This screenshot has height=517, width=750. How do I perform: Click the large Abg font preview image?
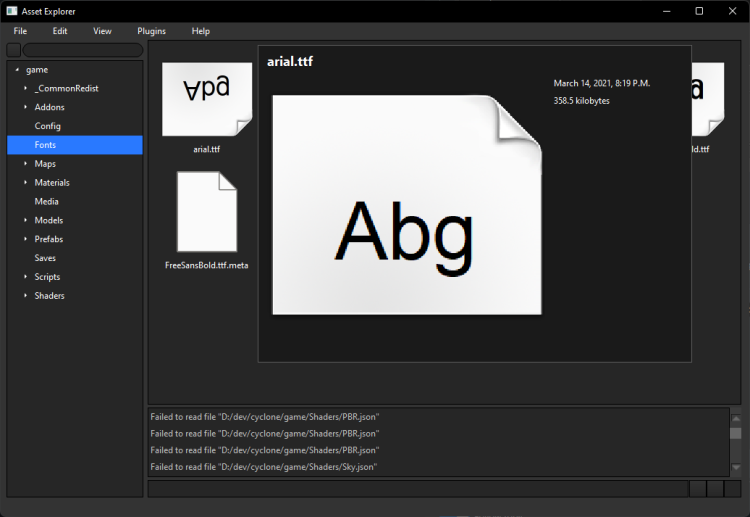(406, 205)
